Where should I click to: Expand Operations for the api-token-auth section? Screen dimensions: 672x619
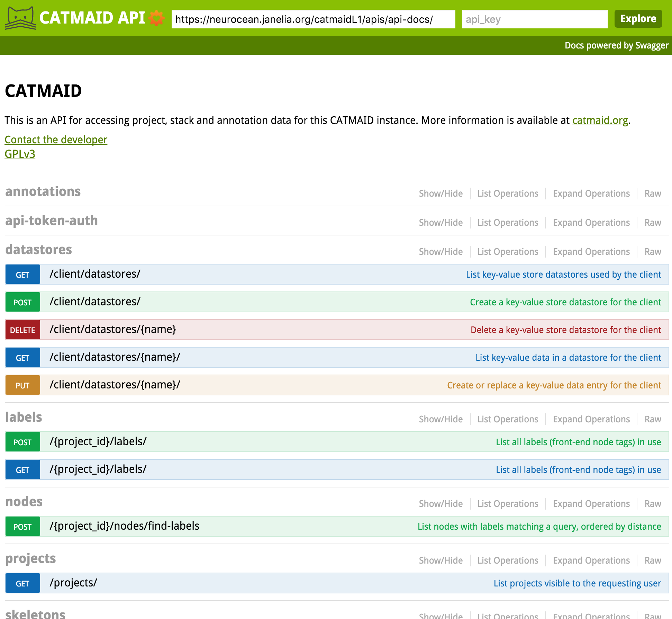coord(591,223)
